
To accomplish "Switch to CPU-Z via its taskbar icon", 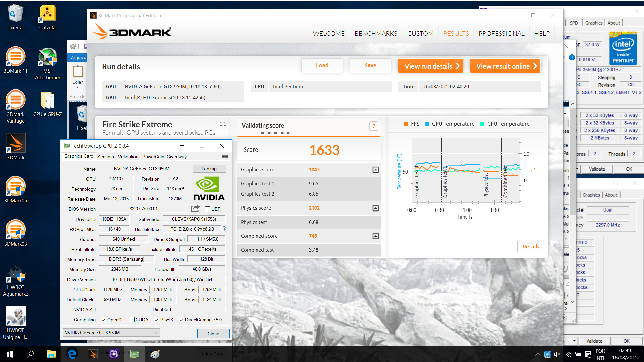I will 113,354.
